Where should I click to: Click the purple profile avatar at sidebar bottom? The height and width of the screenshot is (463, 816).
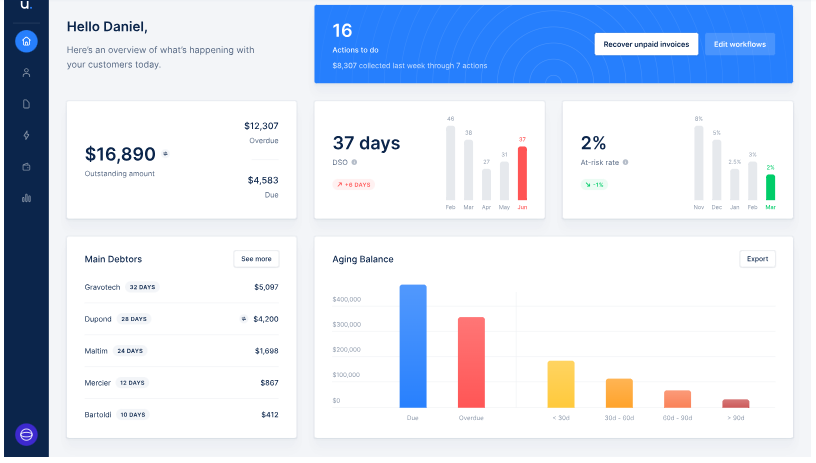pos(26,434)
